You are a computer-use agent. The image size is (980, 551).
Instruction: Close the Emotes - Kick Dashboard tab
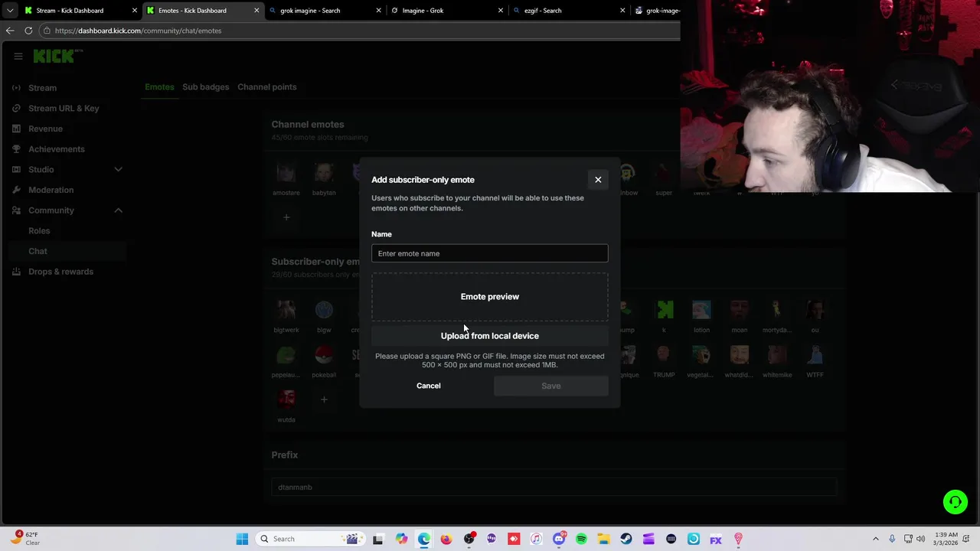click(x=256, y=11)
